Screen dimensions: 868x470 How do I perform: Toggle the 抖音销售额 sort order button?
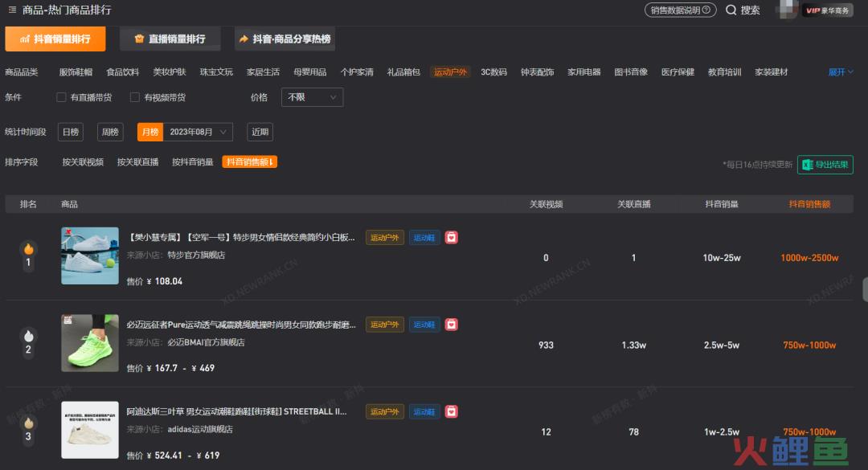point(250,162)
